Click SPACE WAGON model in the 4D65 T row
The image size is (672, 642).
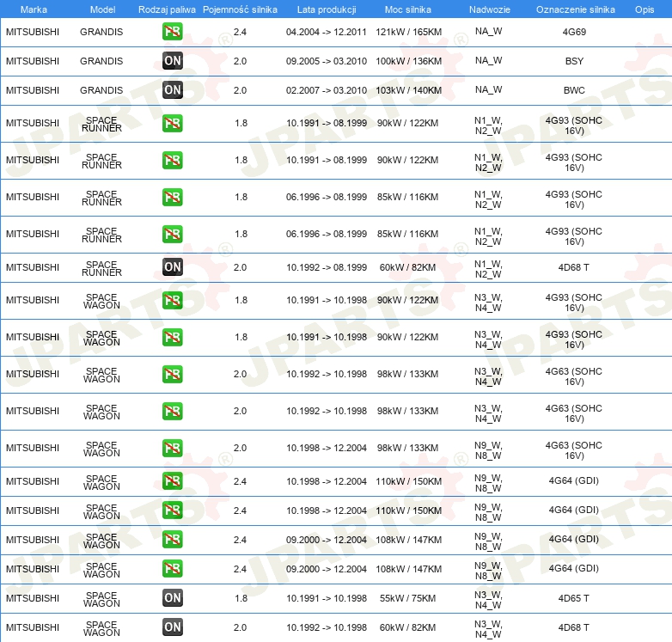101,599
